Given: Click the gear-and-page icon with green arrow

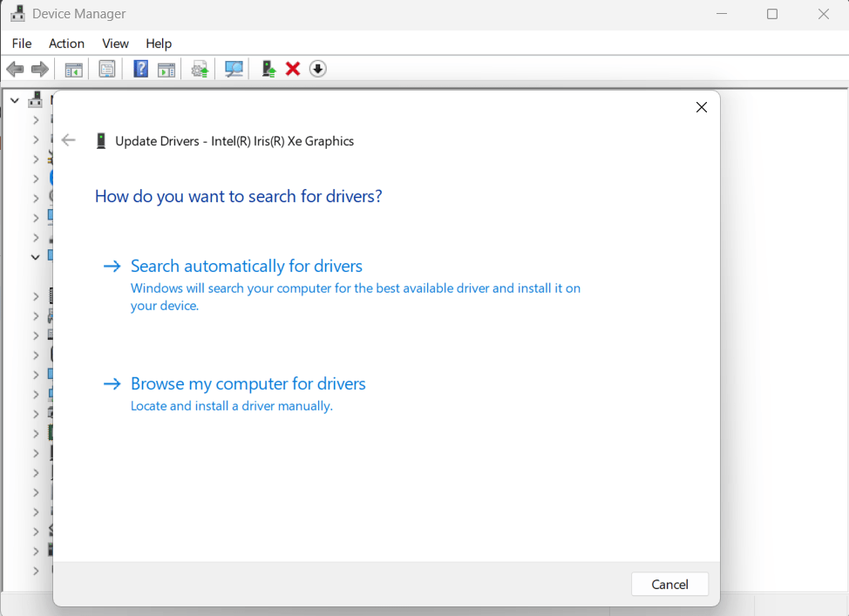Looking at the screenshot, I should click(x=200, y=70).
